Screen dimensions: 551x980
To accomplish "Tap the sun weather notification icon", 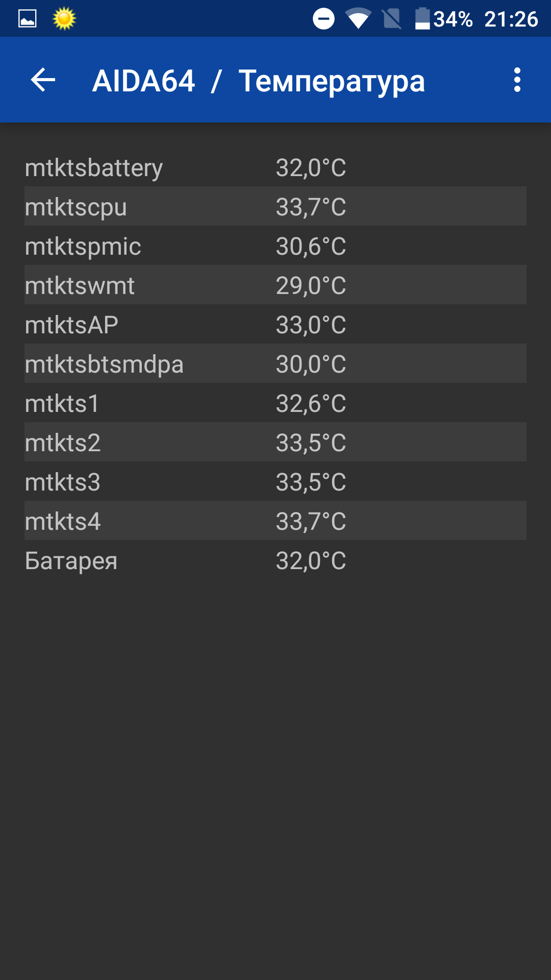I will (x=64, y=19).
